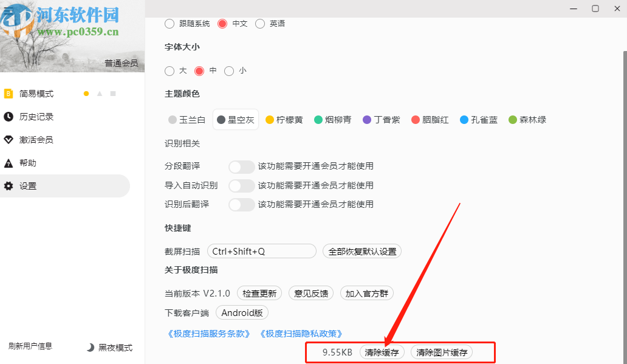This screenshot has width=627, height=364.
Task: Set font size to 小
Action: [228, 70]
